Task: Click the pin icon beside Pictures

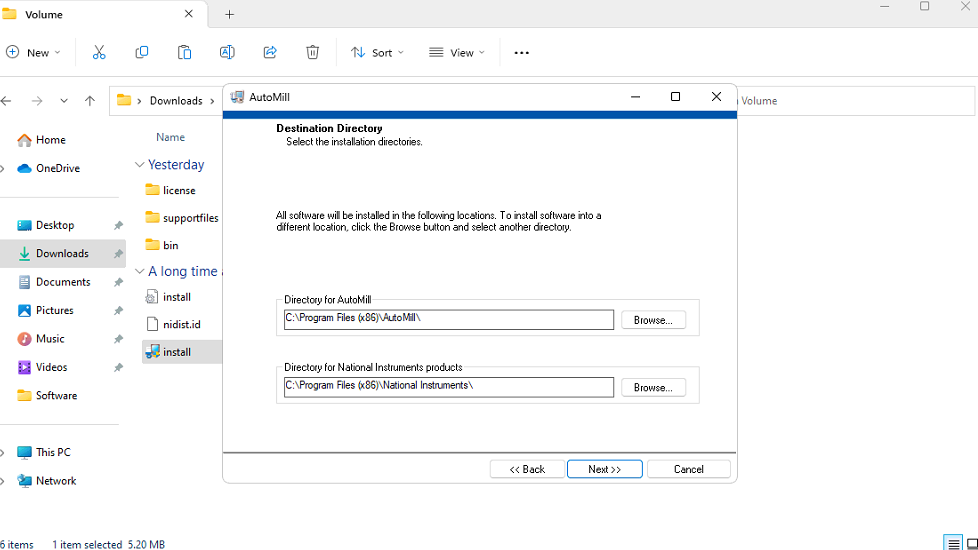Action: click(118, 311)
